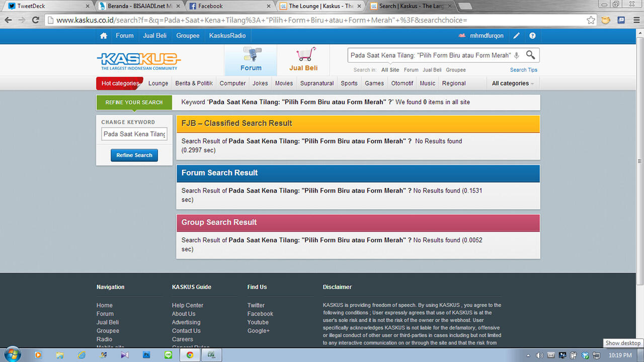This screenshot has width=644, height=362.
Task: Open the Otomotif category
Action: click(x=402, y=83)
